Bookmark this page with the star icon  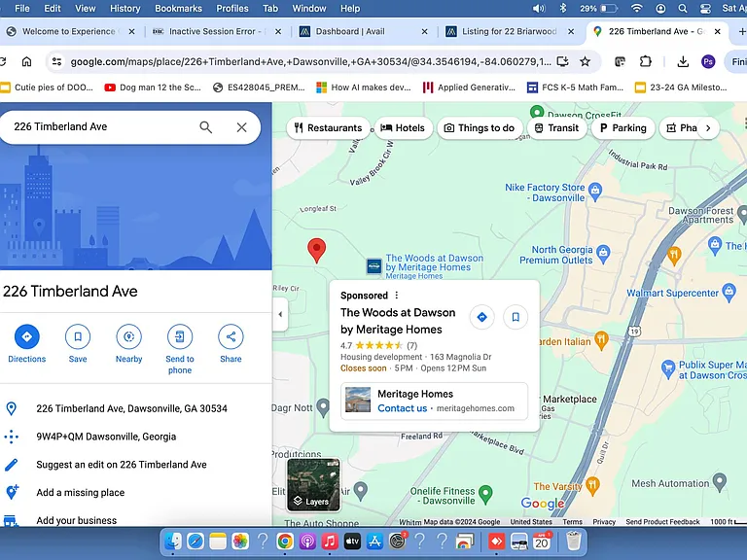point(585,61)
